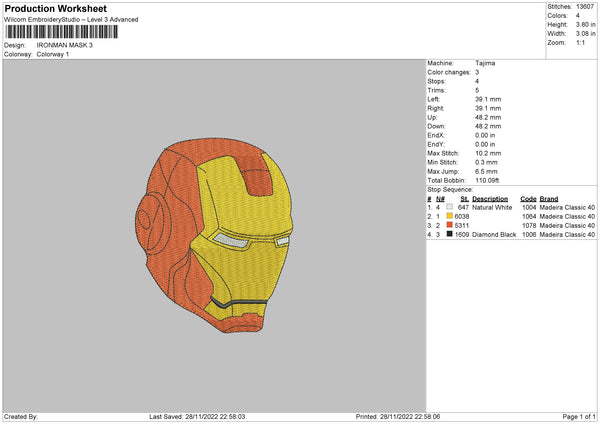Click the Trims value 5
The image size is (600, 424).
477,90
